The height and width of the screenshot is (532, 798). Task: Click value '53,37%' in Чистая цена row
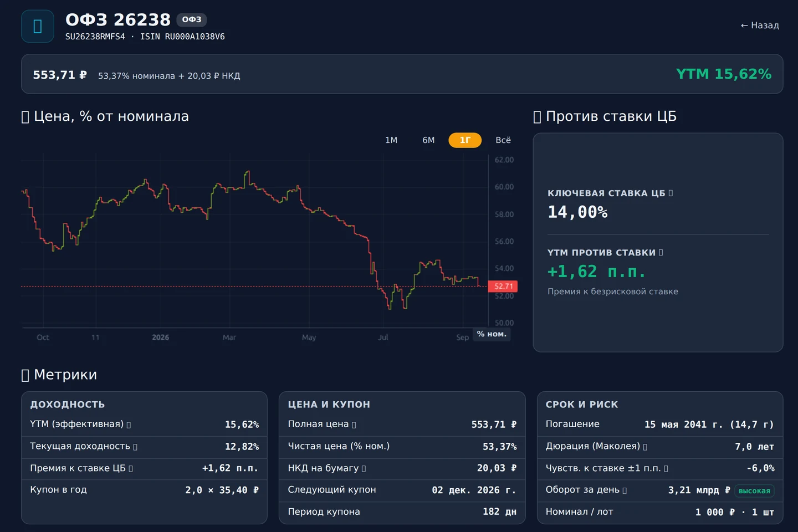(x=500, y=447)
